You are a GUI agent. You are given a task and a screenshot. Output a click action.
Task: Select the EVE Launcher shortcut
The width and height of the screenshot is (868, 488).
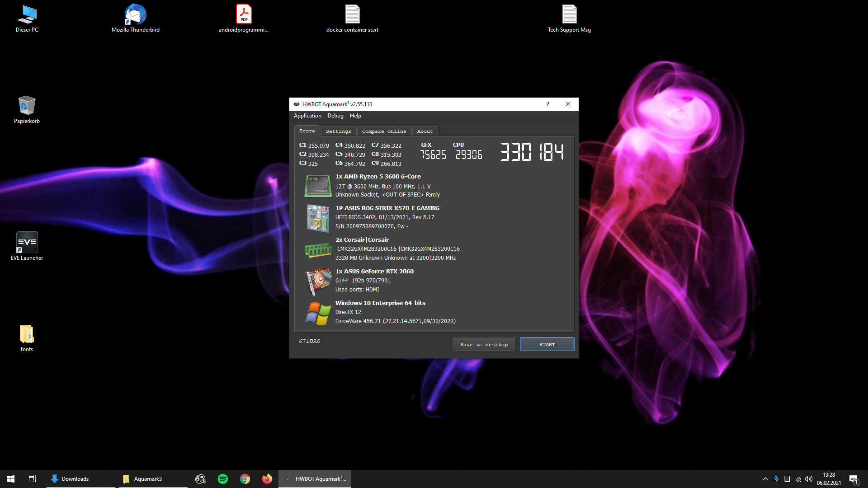click(27, 246)
